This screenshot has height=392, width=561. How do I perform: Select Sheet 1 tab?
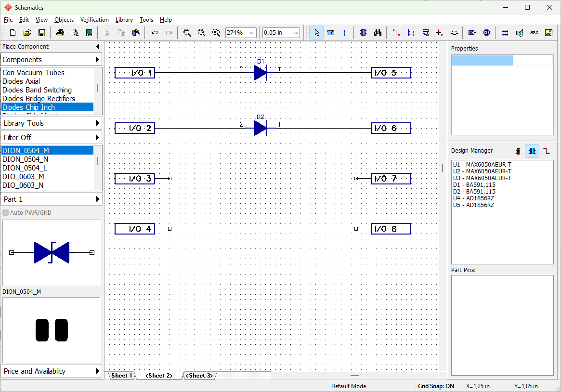click(x=122, y=376)
